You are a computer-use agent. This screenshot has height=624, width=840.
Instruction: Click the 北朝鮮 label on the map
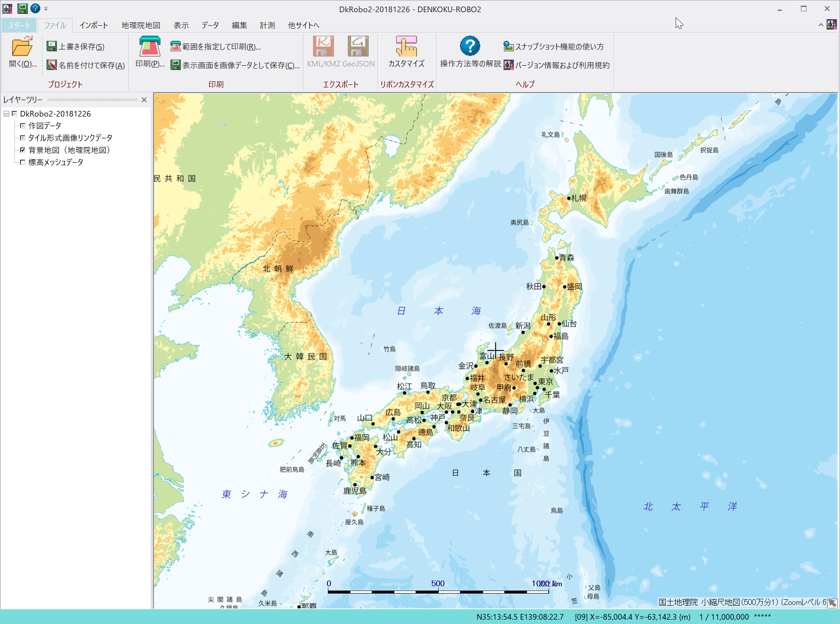click(x=278, y=269)
